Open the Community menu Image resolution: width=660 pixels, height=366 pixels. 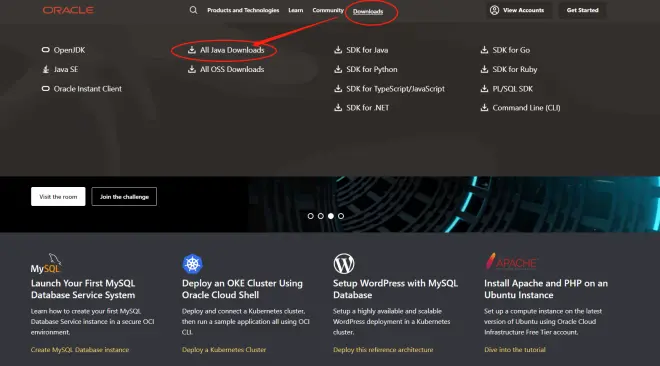[x=328, y=10]
